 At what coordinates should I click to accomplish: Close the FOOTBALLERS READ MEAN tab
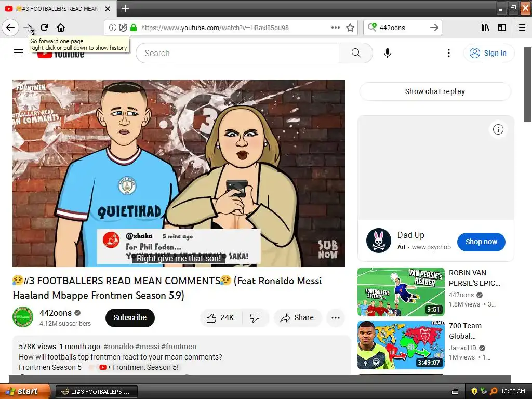[108, 9]
